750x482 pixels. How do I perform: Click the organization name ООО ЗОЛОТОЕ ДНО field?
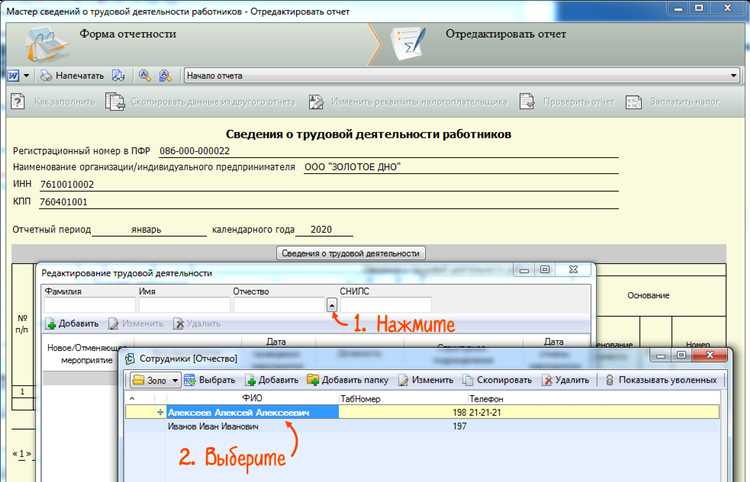pos(461,167)
